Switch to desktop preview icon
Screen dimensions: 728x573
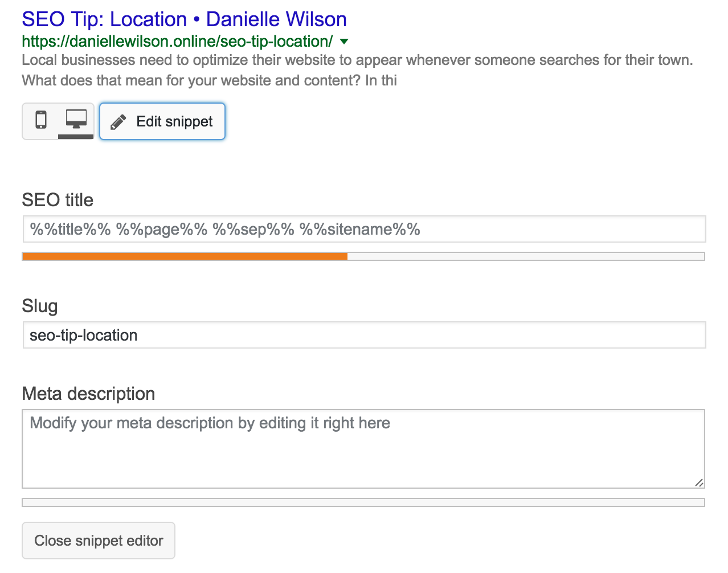[x=76, y=121]
